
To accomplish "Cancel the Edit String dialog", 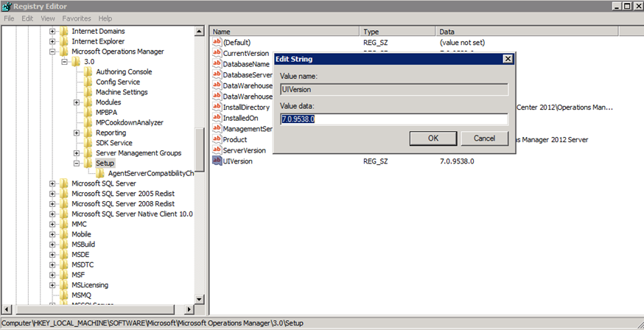I will 484,138.
